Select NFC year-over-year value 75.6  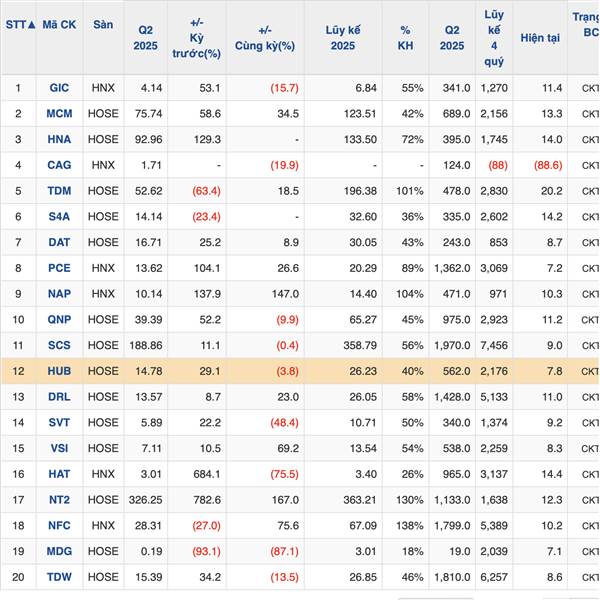coord(288,526)
